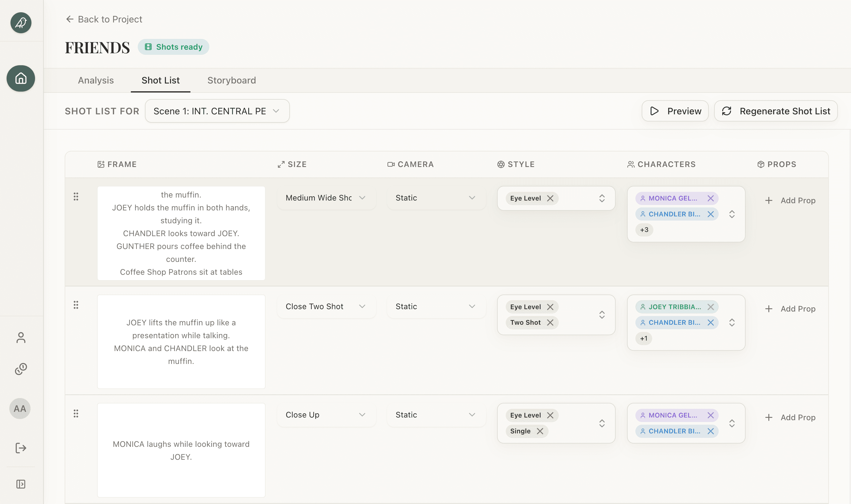Viewport: 851px width, 504px height.
Task: Click the FRIENDS project title
Action: coord(98,47)
